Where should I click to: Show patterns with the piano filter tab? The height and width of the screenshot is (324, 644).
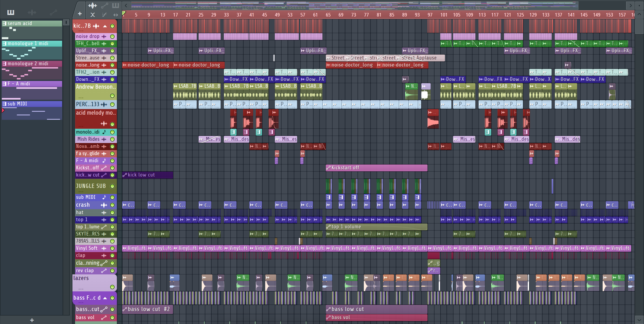pos(11,12)
